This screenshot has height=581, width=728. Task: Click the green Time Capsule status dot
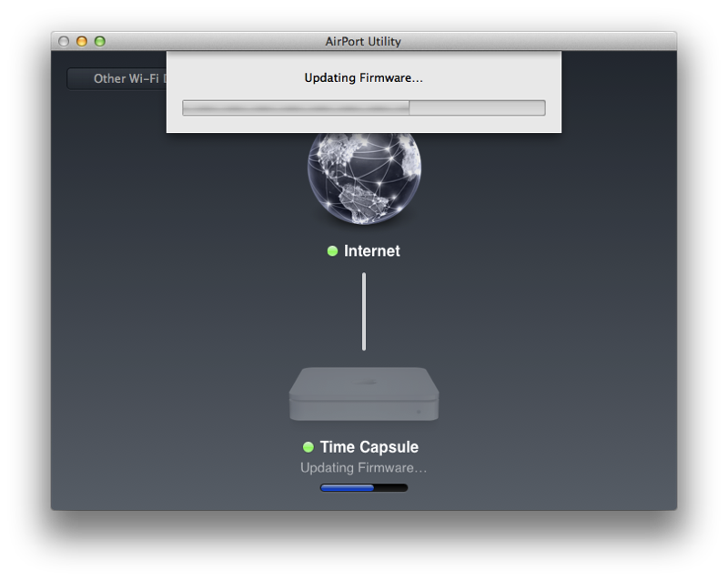tap(308, 447)
